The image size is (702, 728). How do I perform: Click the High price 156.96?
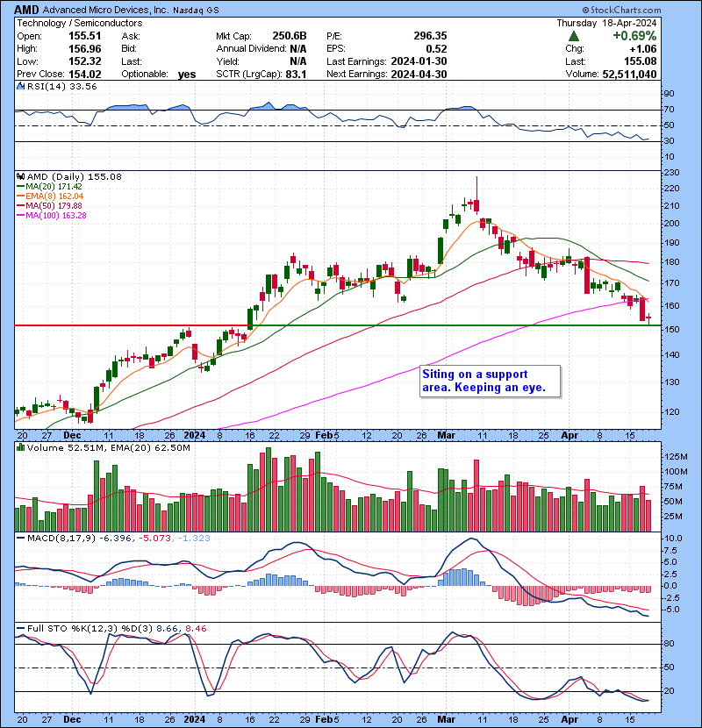[x=85, y=49]
